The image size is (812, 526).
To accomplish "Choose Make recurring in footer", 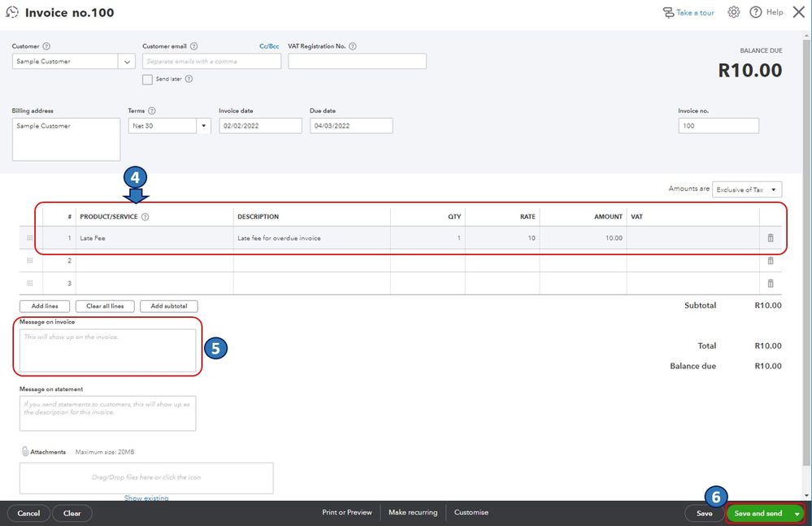I will point(413,513).
